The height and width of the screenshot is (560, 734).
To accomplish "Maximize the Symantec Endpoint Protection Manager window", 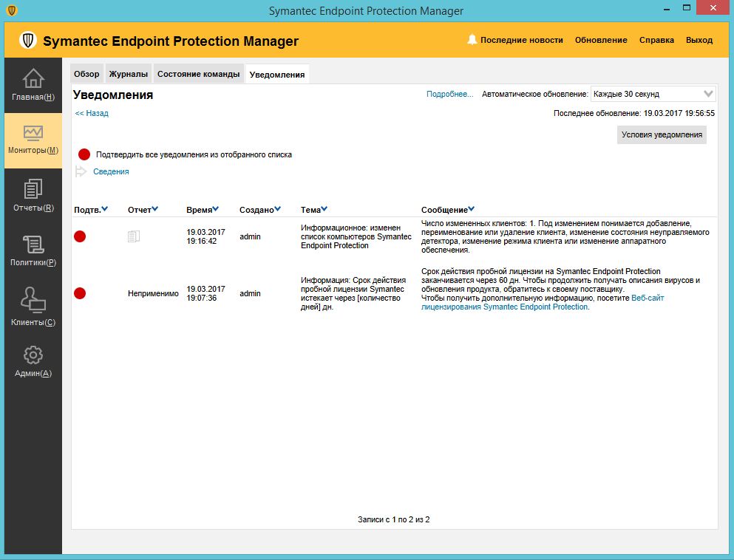I will click(x=686, y=8).
